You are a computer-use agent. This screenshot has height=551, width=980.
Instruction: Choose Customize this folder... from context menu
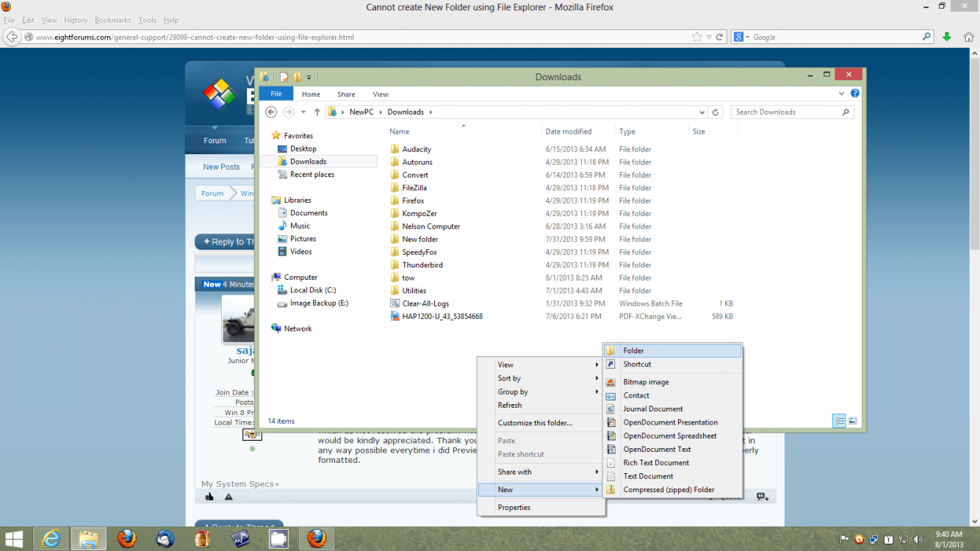[541, 423]
